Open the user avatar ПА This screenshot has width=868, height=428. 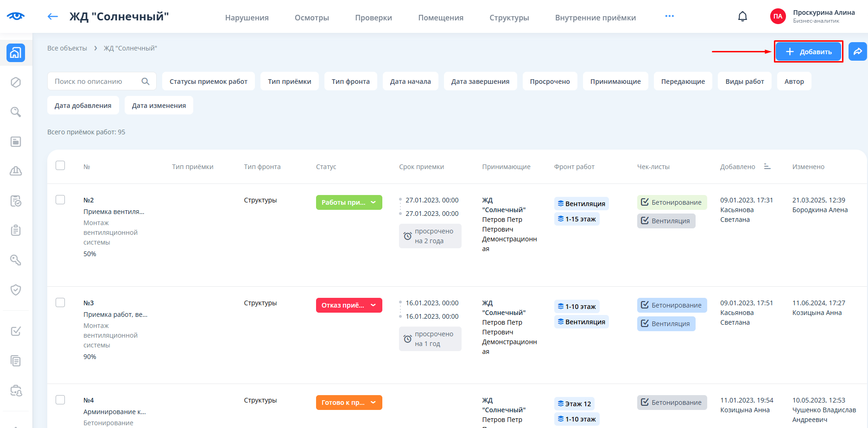pos(778,17)
